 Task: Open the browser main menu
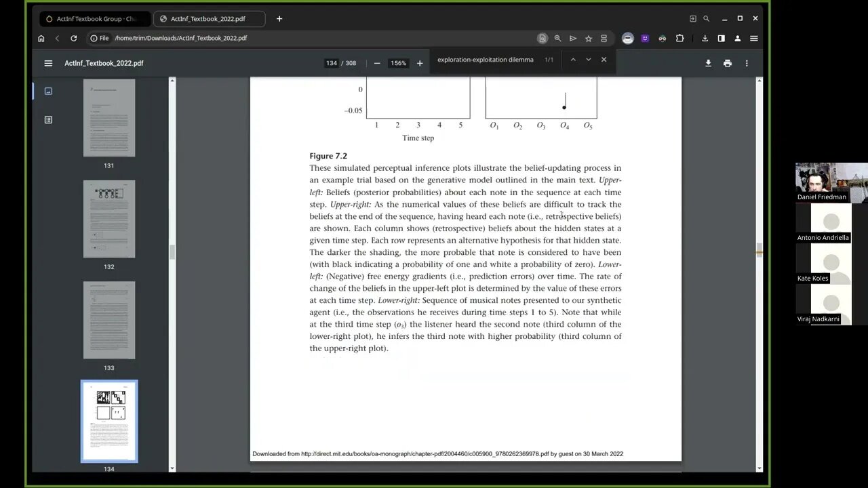[753, 38]
